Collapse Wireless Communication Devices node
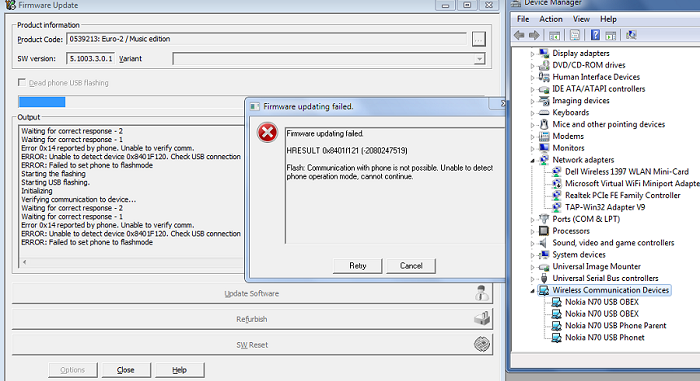Screen dimensions: 700x381 (532, 291)
